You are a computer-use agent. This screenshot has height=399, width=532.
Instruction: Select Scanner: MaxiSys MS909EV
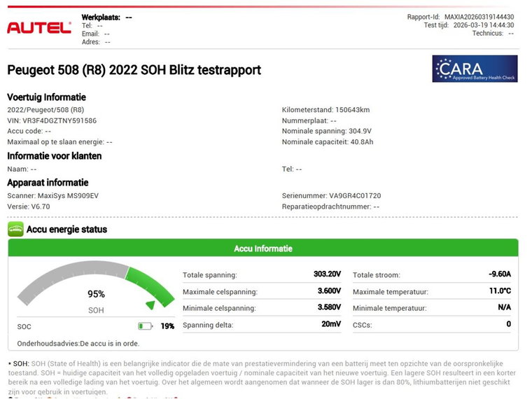pyautogui.click(x=52, y=196)
